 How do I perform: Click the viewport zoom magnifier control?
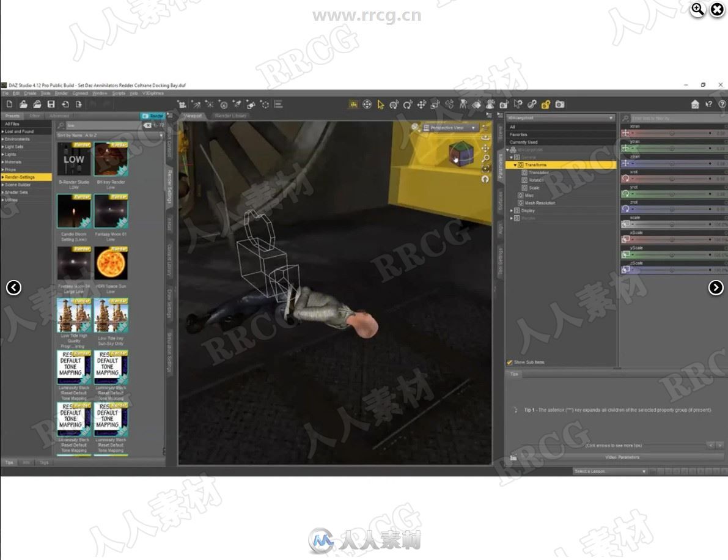pos(485,158)
